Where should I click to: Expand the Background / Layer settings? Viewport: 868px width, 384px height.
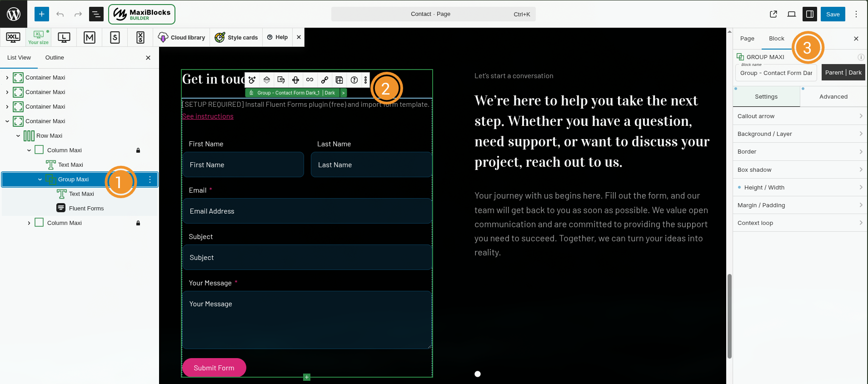[800, 134]
